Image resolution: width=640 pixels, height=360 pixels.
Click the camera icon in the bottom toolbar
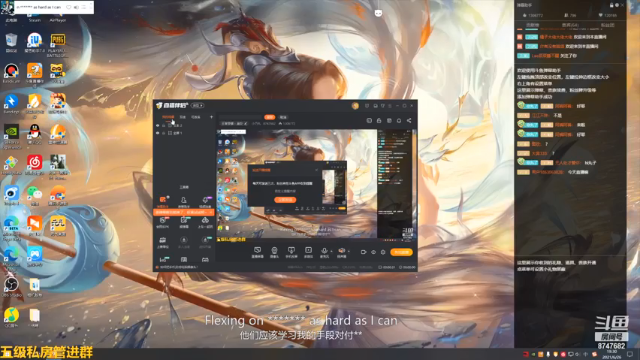274,250
